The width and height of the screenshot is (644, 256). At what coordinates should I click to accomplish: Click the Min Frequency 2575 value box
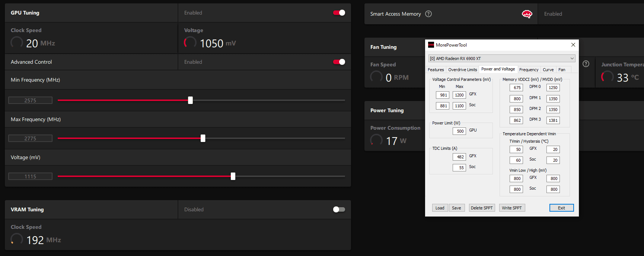(30, 100)
